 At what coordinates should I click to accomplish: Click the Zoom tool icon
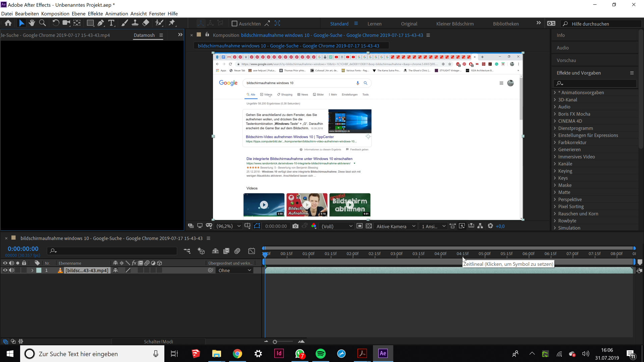43,23
